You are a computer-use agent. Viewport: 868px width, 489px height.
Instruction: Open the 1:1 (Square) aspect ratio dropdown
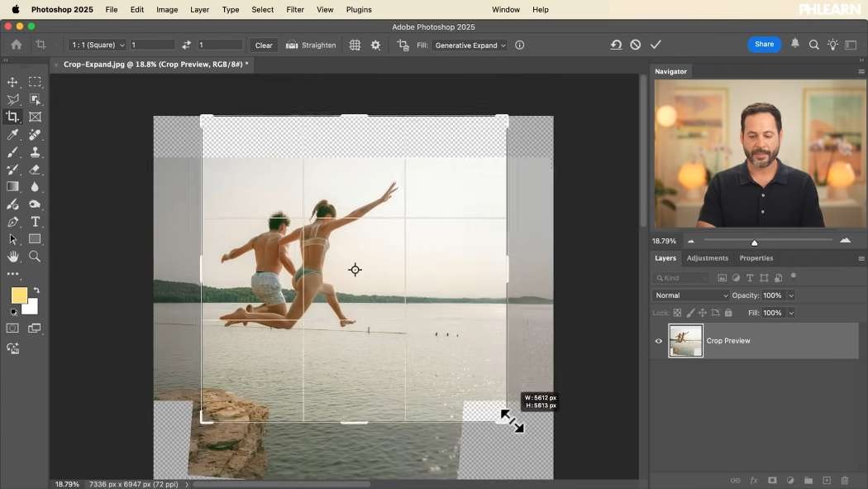click(98, 45)
